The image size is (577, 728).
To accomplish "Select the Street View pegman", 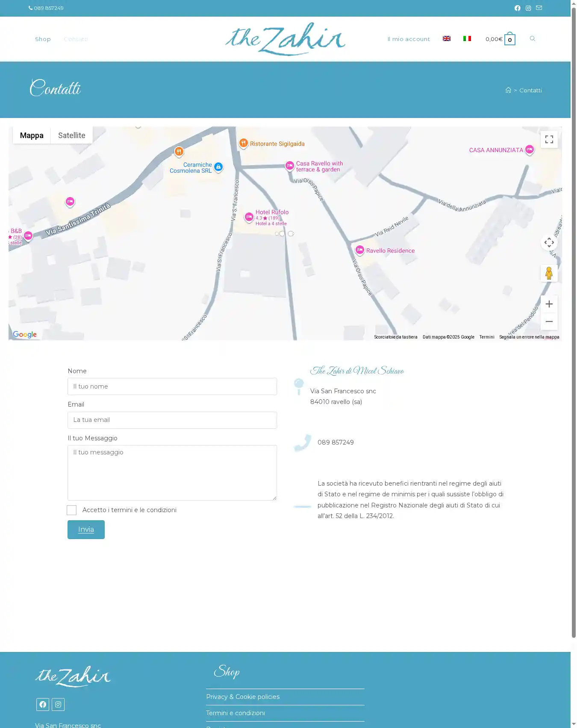I will [549, 273].
